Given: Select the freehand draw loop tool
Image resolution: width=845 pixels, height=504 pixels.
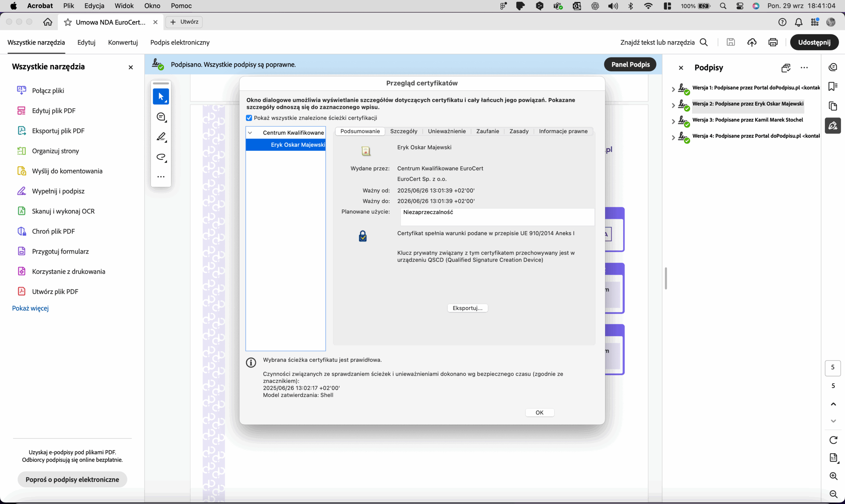Looking at the screenshot, I should click(161, 157).
